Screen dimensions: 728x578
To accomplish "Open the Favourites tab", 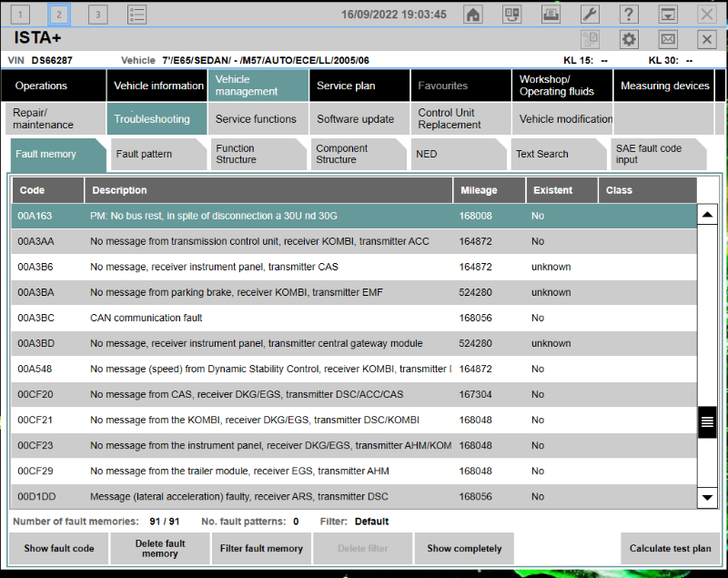I will coord(461,86).
